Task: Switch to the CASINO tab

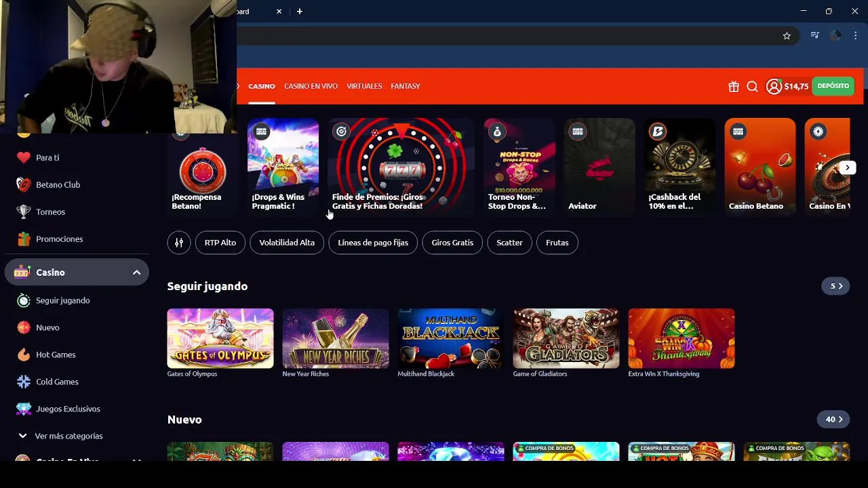Action: (262, 86)
